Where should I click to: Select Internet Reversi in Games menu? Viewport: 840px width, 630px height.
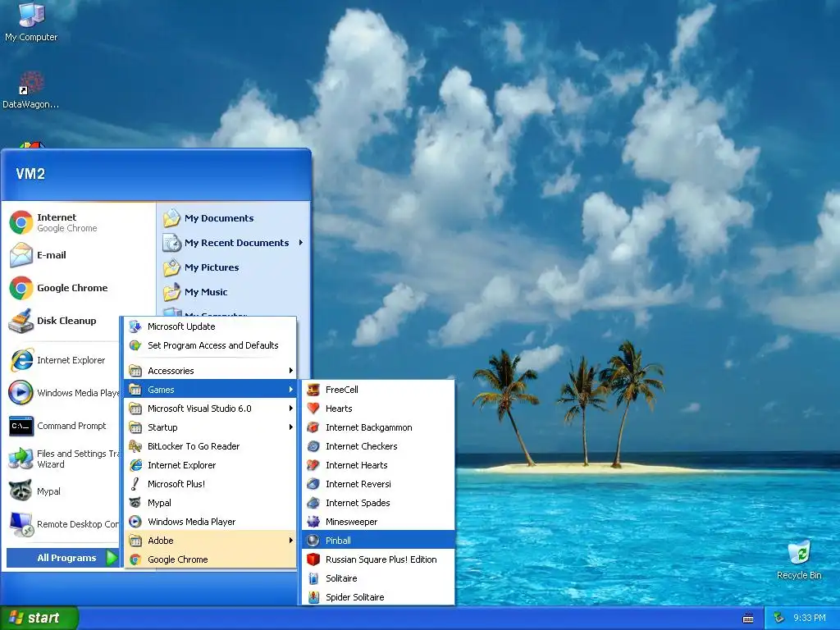(x=378, y=484)
